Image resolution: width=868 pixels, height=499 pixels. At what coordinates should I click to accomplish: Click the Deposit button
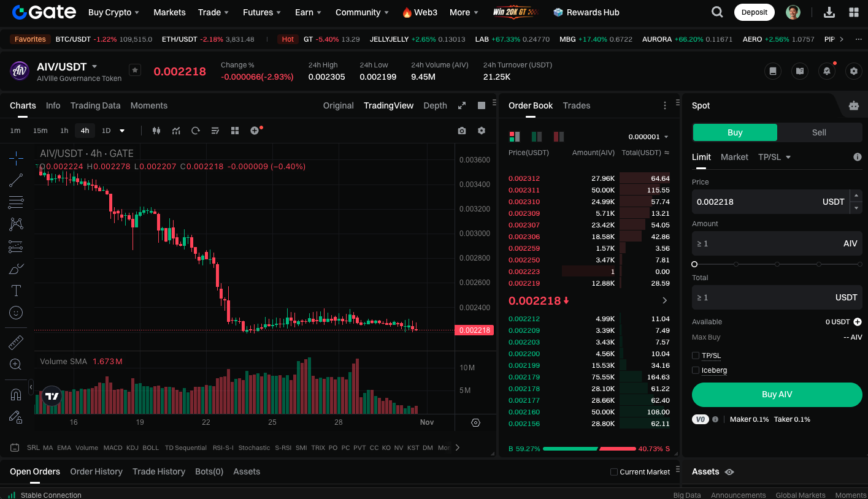point(754,12)
